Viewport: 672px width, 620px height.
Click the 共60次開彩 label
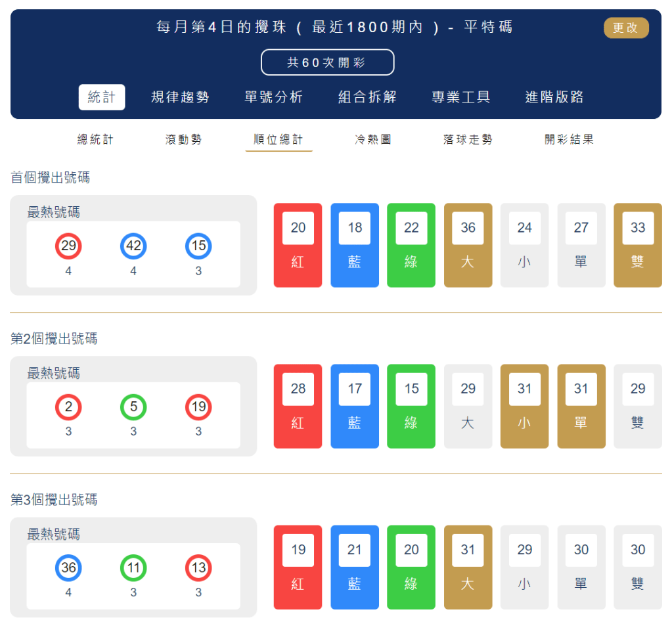click(327, 62)
